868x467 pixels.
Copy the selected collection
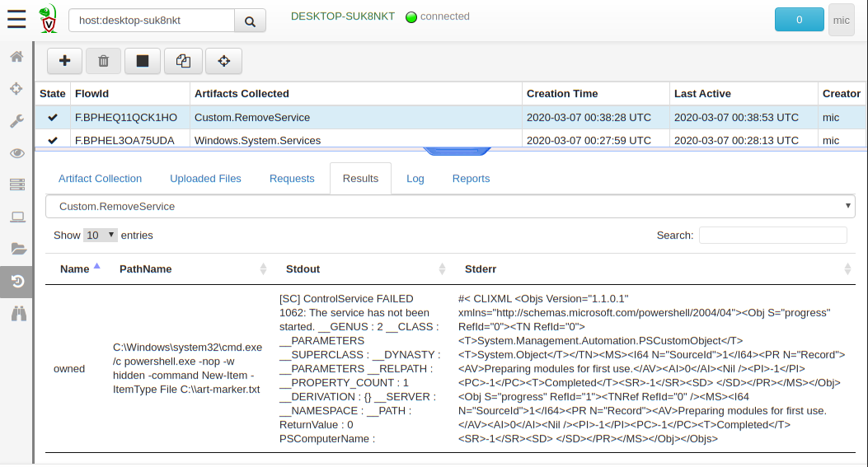183,61
